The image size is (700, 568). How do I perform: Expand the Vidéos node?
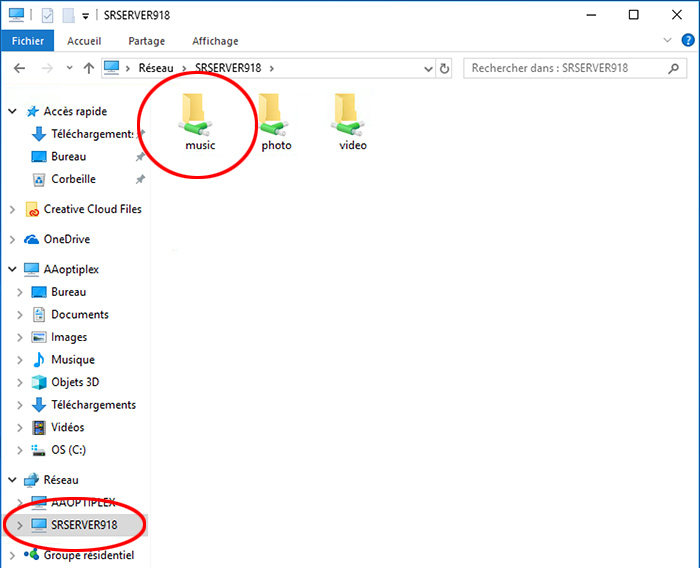tap(20, 427)
